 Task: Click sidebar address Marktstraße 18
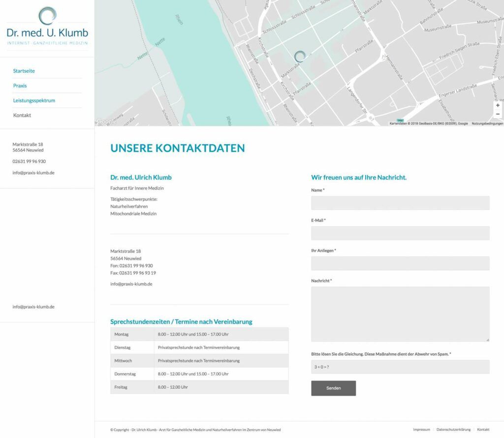tap(28, 145)
